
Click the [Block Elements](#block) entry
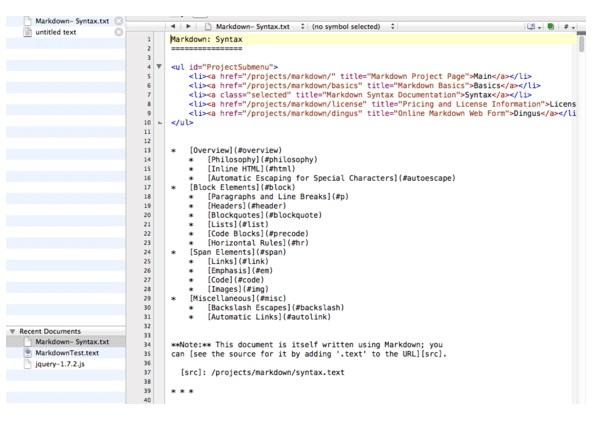pyautogui.click(x=242, y=187)
